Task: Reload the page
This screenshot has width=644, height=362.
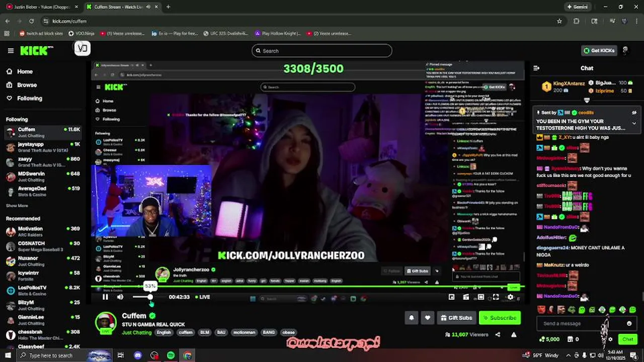Action: (32, 21)
